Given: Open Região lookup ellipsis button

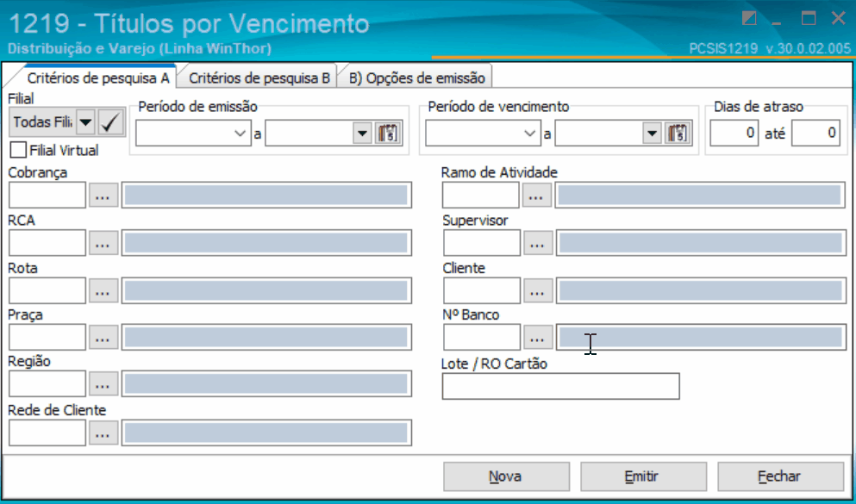Looking at the screenshot, I should point(103,384).
